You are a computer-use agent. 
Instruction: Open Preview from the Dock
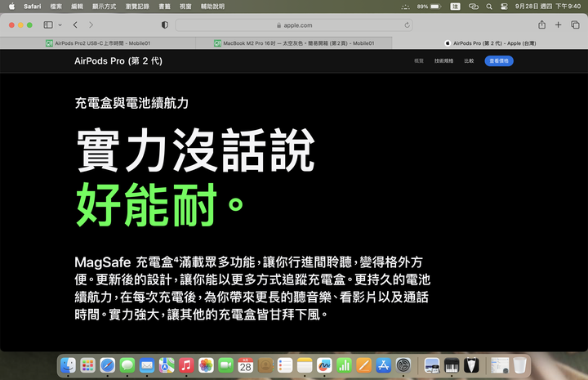(432, 365)
